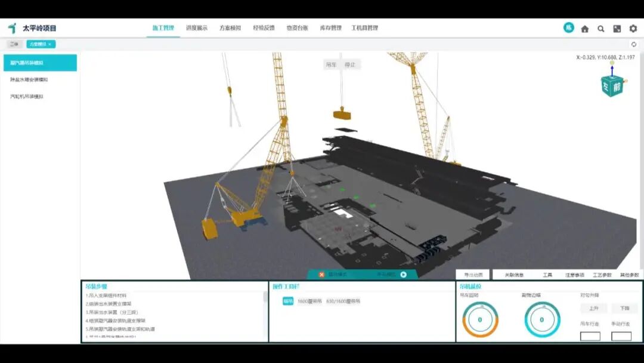This screenshot has width=644, height=363.
Task: Click the 上升 hook lift button
Action: 593,309
